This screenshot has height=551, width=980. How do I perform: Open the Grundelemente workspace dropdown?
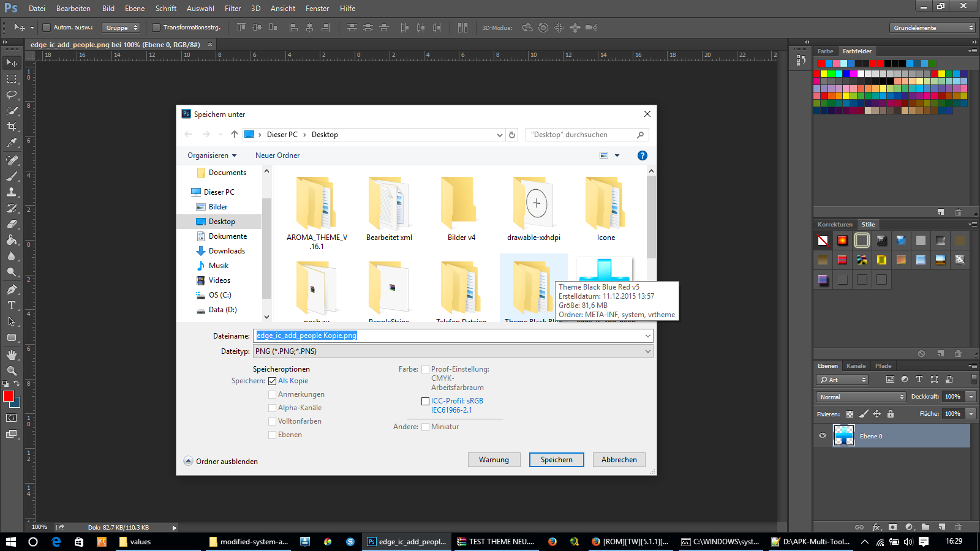pos(932,28)
